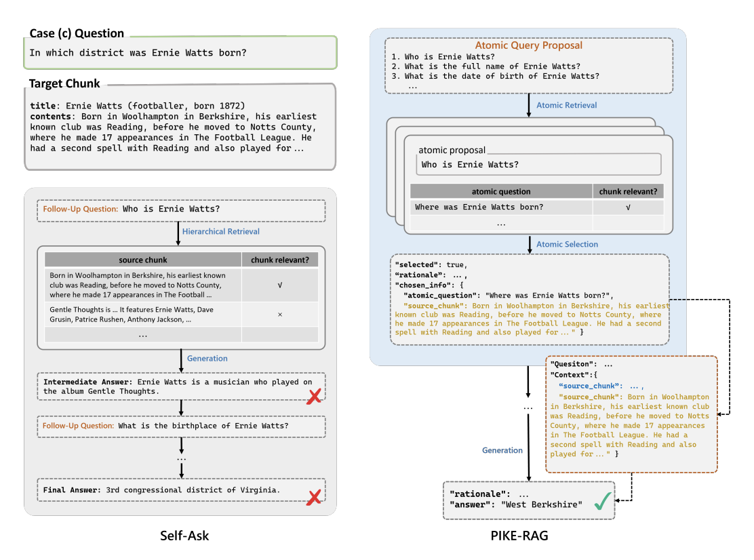
Task: Select the row 'Where was Ernie Watts born?'
Action: [536, 207]
